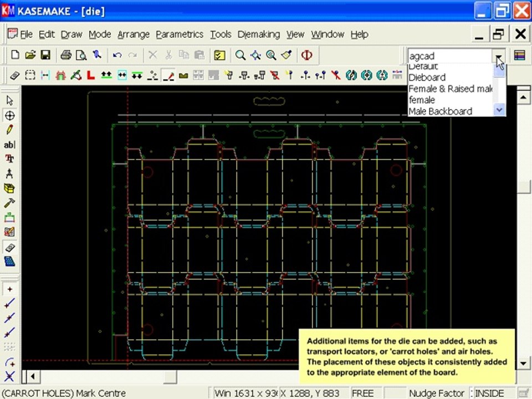Open the File menu

pyautogui.click(x=26, y=34)
